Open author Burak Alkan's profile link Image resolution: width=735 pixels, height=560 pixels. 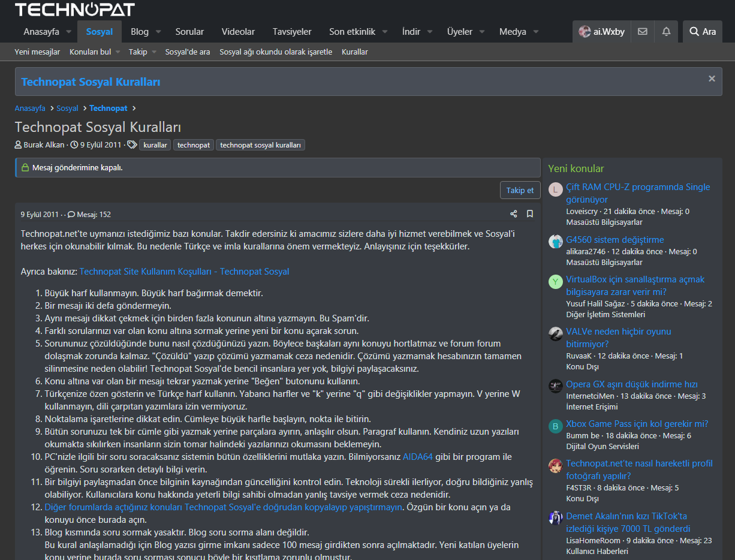coord(44,145)
